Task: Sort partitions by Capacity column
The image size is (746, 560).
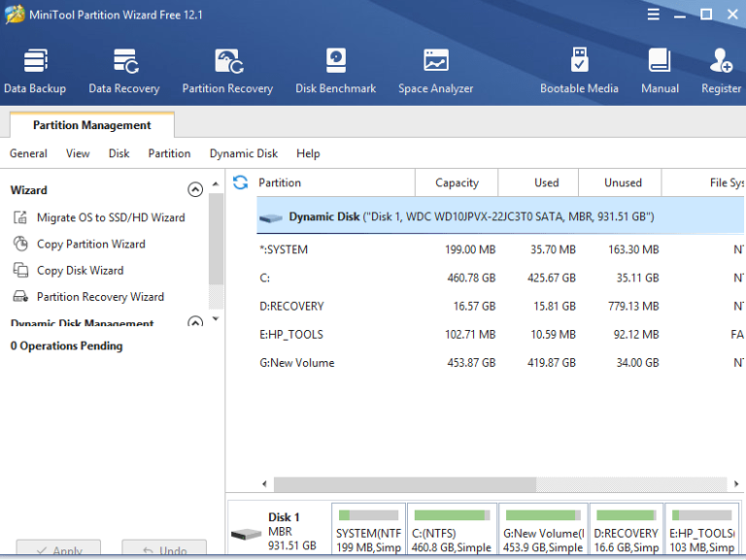Action: [x=457, y=182]
